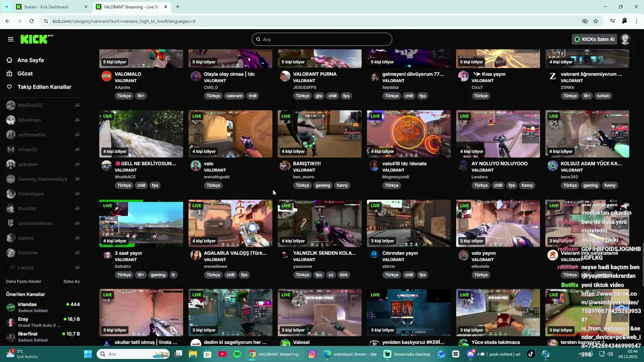Click the gta tag under VALORANT PURNA

point(319,96)
